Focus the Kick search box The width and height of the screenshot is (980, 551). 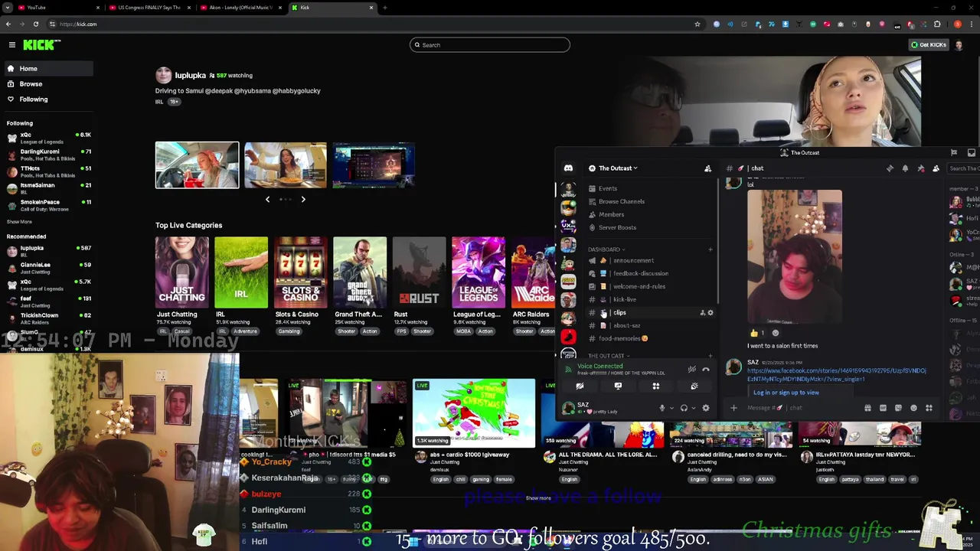pos(490,45)
